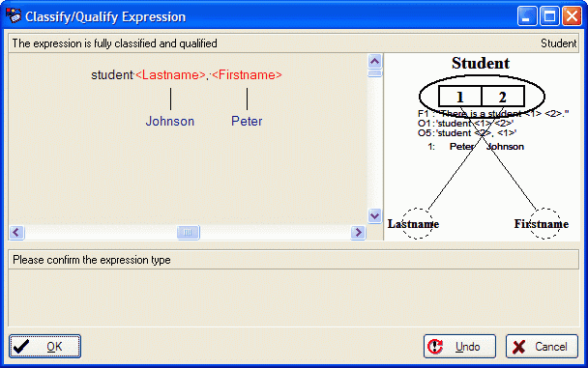Click role box 1 in Student diagram

tap(460, 97)
